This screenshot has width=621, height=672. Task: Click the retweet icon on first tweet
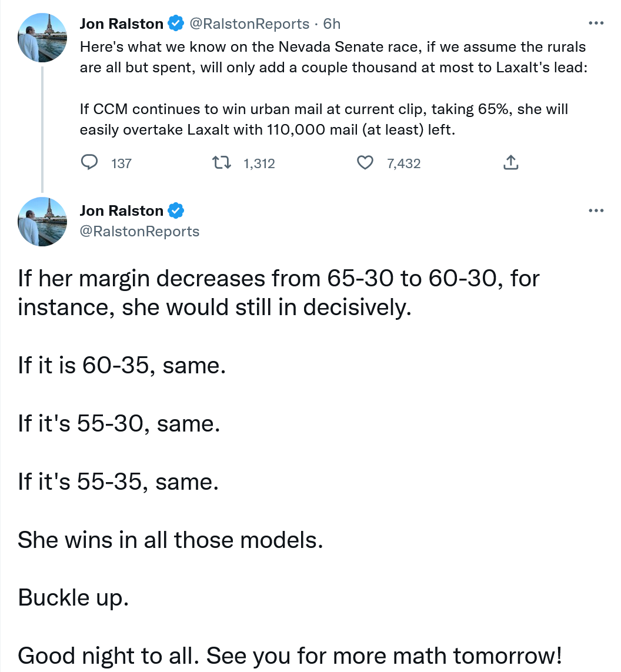(x=222, y=163)
